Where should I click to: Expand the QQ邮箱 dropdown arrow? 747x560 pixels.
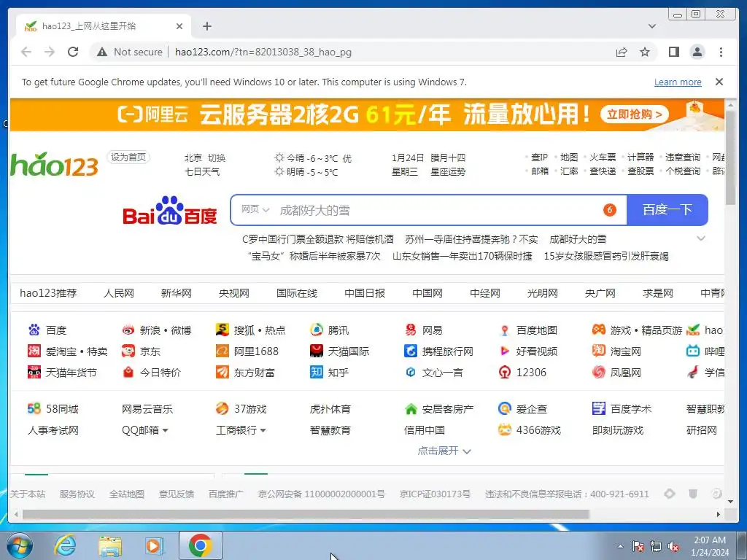166,430
